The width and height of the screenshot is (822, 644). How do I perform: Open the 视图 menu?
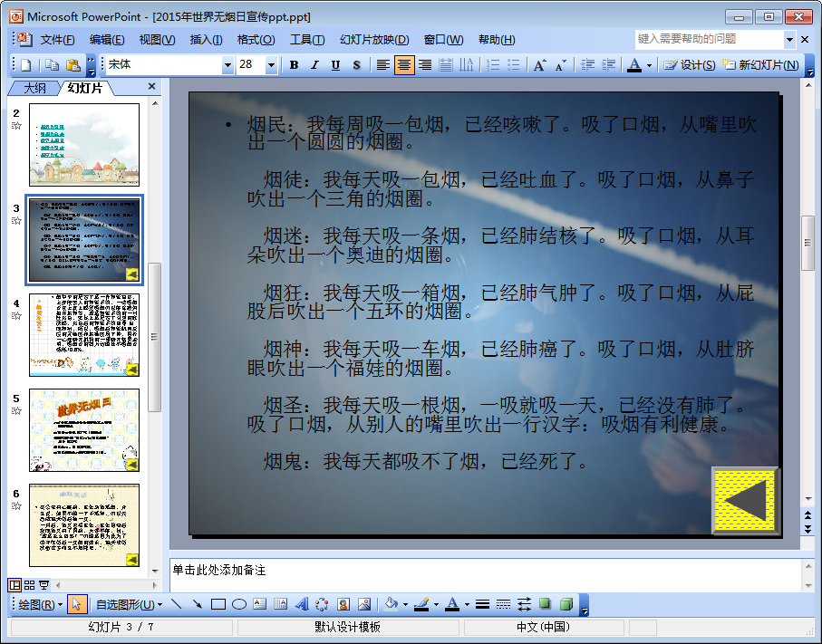pyautogui.click(x=157, y=40)
